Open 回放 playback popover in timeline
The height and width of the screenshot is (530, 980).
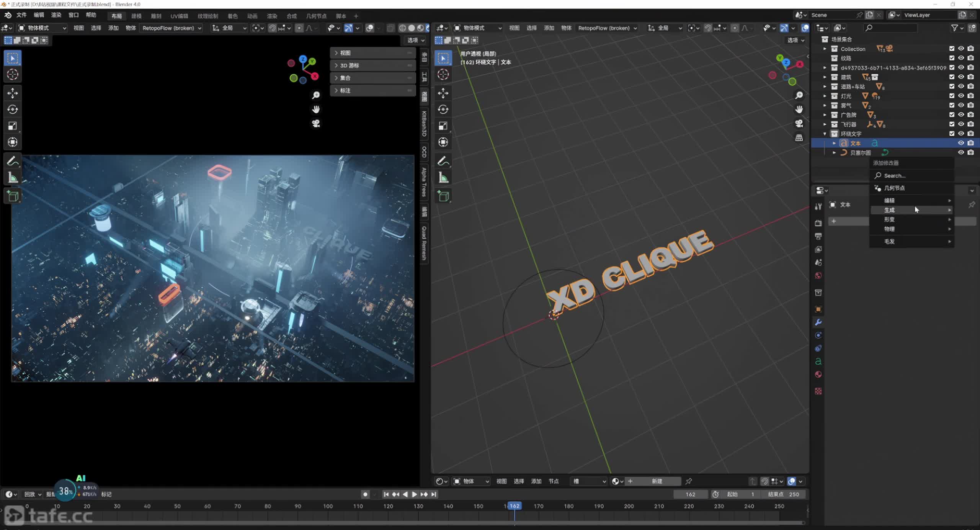[33, 494]
